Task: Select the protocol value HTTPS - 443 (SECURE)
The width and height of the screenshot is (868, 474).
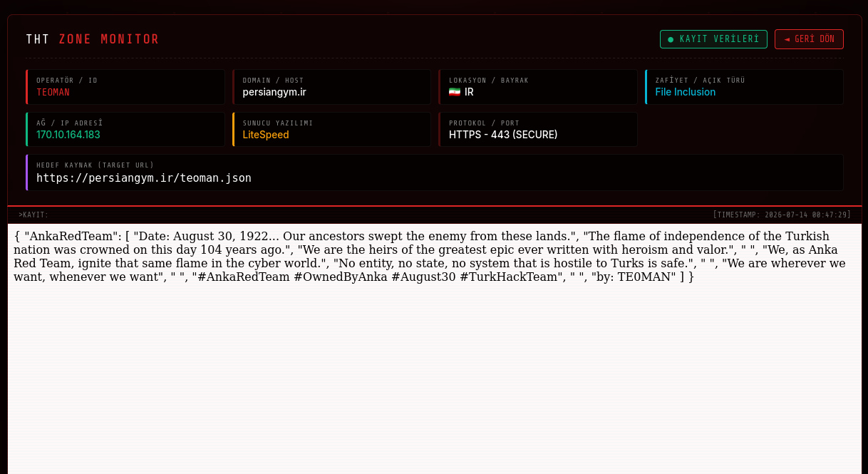Action: pos(503,135)
